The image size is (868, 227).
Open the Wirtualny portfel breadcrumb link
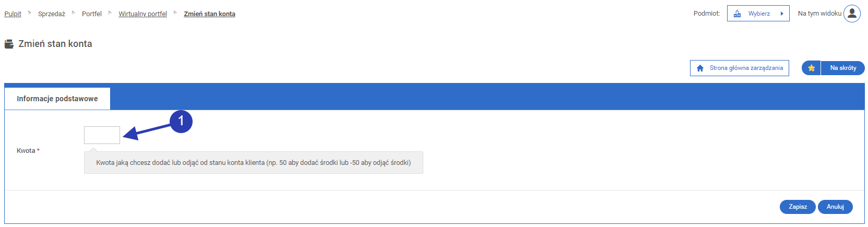click(x=142, y=14)
